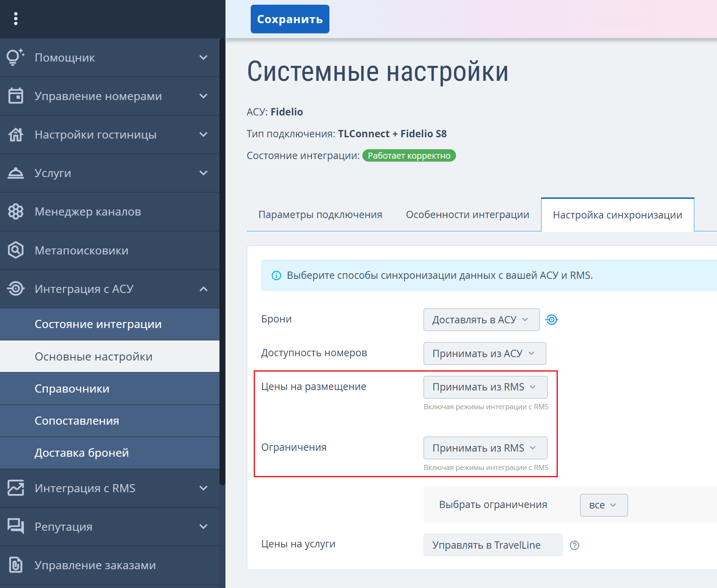717x588 pixels.
Task: Open the Цены на размещение dropdown
Action: (485, 387)
